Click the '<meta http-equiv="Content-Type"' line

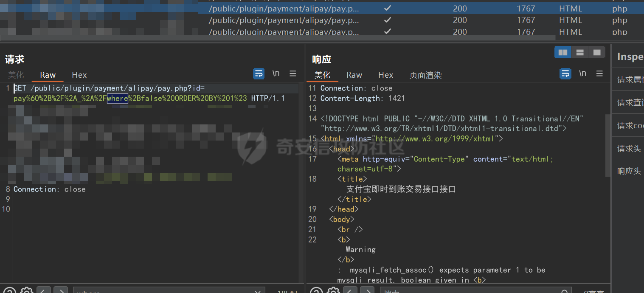[x=445, y=159]
